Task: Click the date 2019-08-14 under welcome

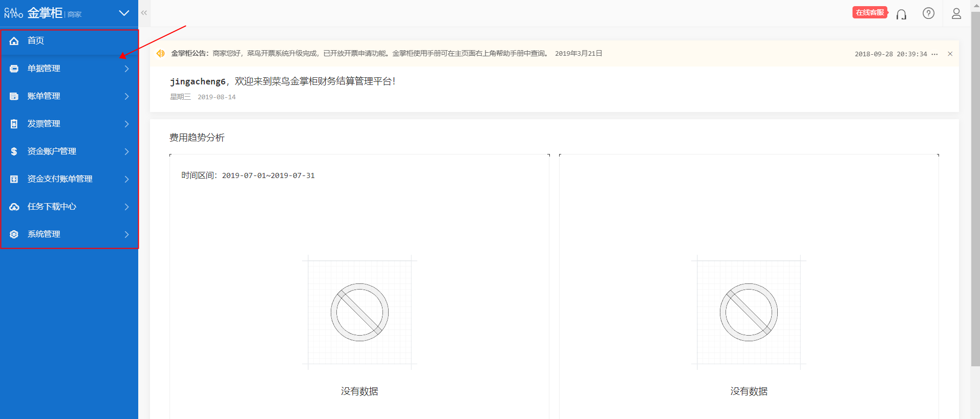Action: click(217, 97)
